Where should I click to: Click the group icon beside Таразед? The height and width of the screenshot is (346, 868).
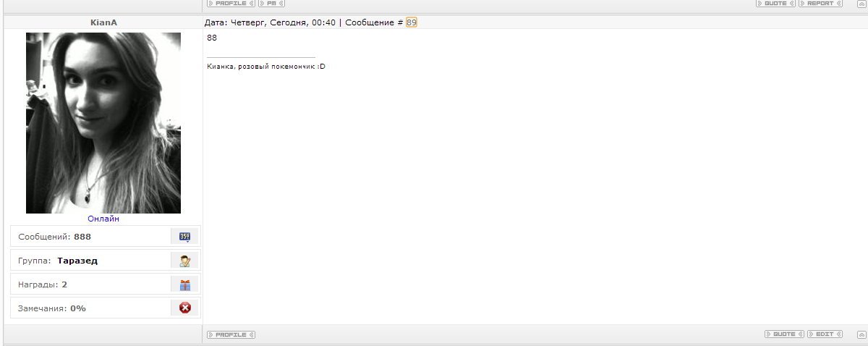point(184,261)
